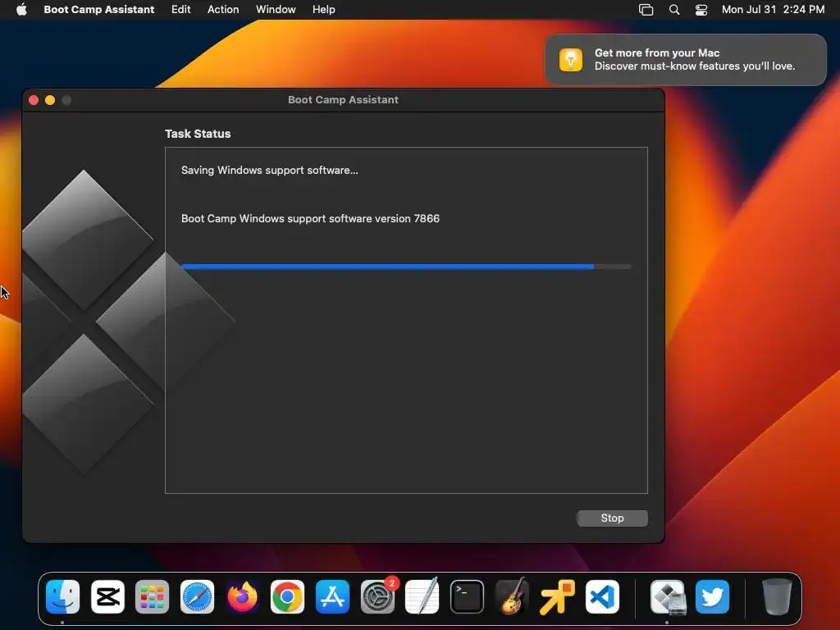Open GarageBand guitar icon

[x=512, y=597]
